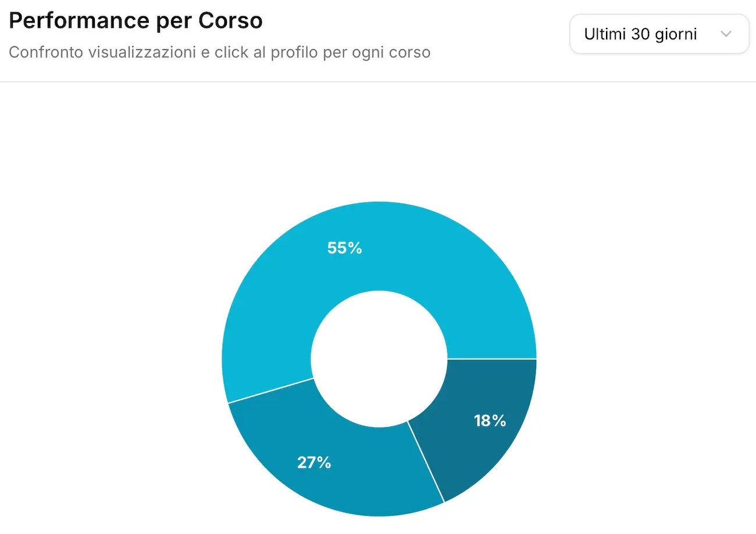
Task: Click the center hole of the donut chart
Action: (378, 358)
